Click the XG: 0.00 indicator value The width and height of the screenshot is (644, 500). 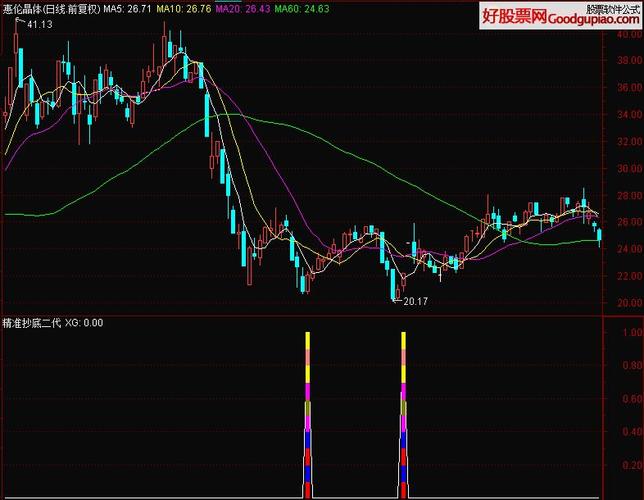84,323
